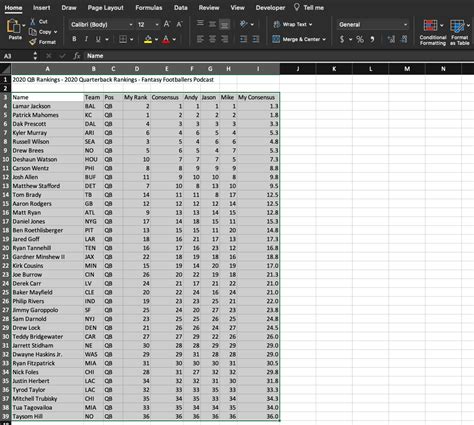Click the fx insert function icon
Image resolution: width=474 pixels, height=425 pixels.
[77, 56]
